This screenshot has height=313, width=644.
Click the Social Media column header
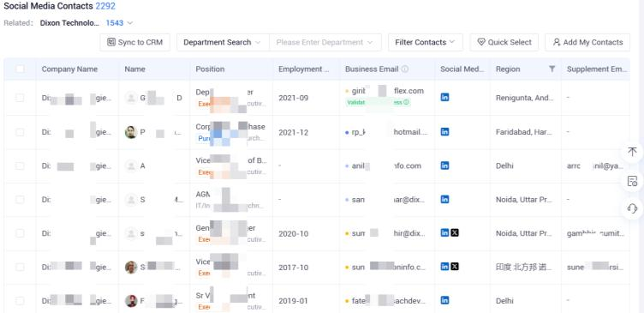click(x=462, y=69)
